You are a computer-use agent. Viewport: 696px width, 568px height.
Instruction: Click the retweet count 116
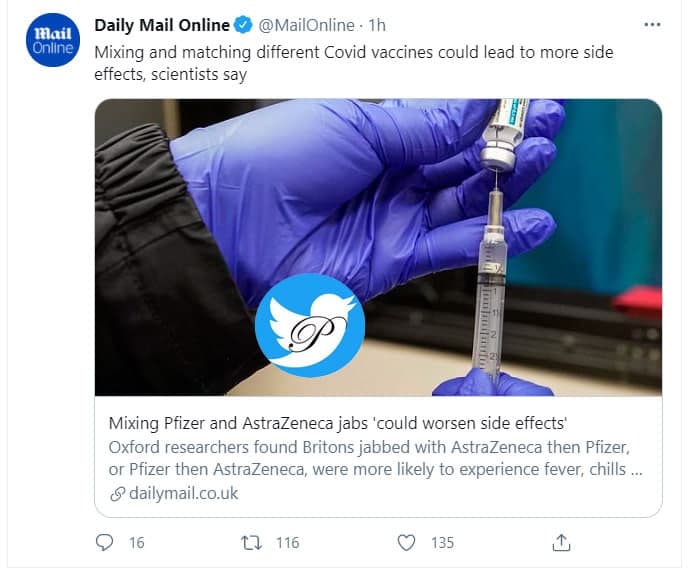click(288, 542)
